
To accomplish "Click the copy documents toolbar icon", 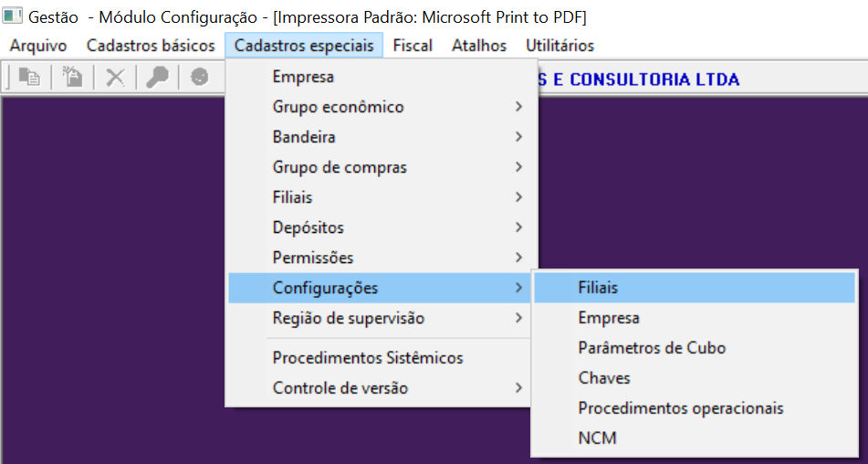I will click(x=29, y=79).
